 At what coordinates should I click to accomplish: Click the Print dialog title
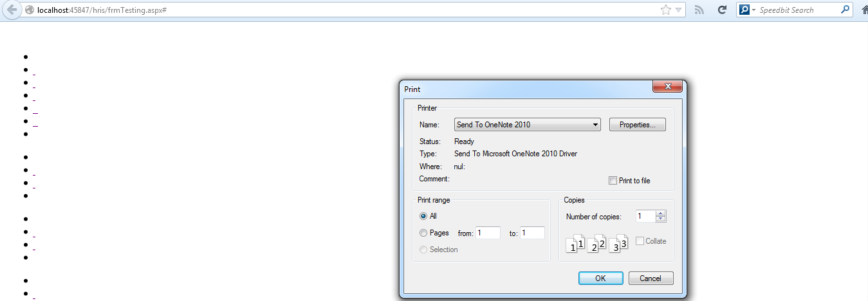(x=412, y=89)
